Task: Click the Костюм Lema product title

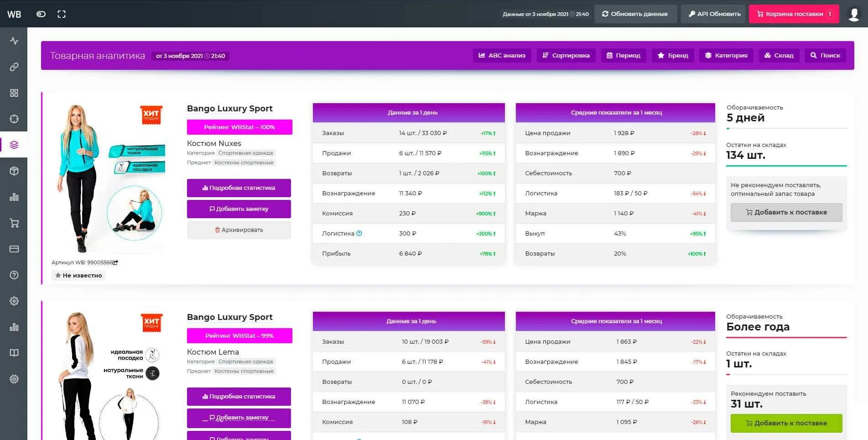Action: (213, 352)
